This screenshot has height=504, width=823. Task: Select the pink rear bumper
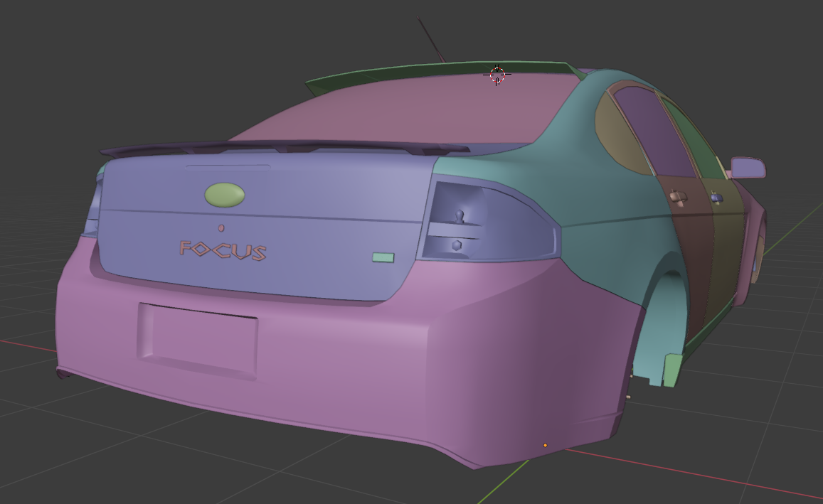point(336,362)
